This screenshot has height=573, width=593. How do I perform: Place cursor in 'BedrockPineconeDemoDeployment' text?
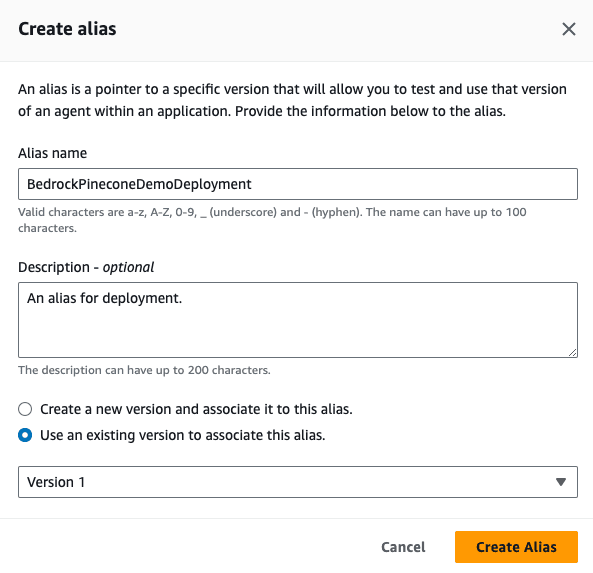point(139,184)
